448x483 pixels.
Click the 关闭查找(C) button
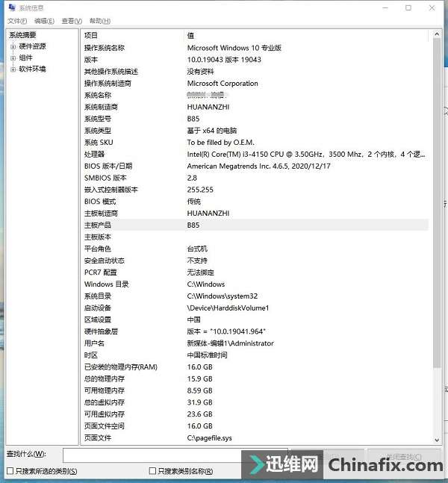point(404,457)
